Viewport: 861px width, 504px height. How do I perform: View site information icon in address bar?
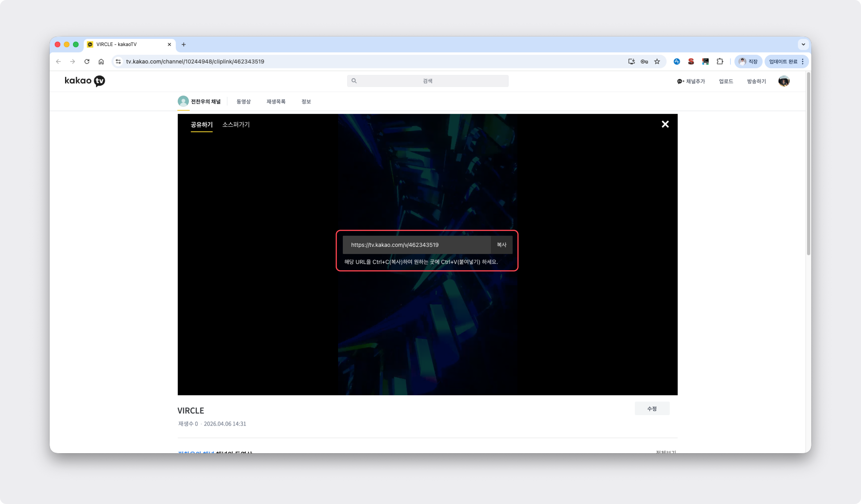(x=118, y=61)
